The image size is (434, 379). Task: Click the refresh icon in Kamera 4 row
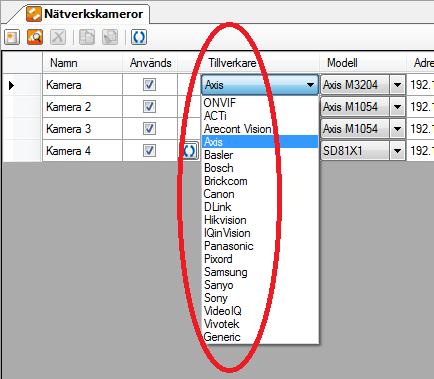[189, 151]
